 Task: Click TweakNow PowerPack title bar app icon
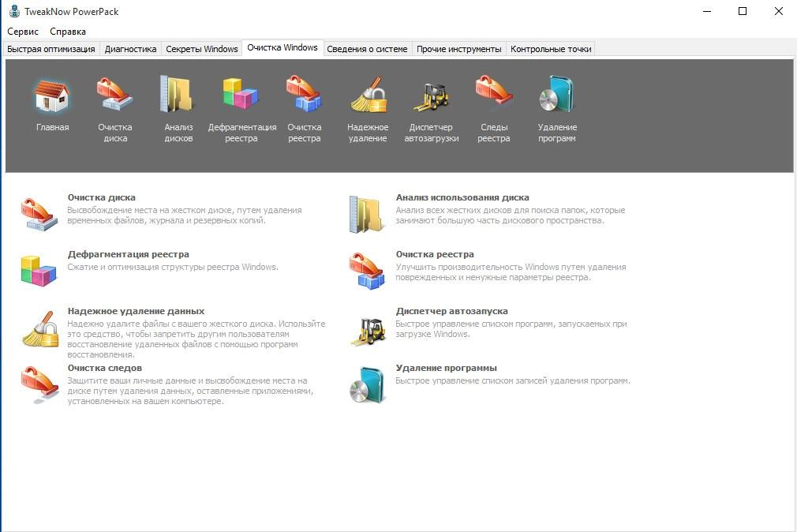tap(14, 11)
